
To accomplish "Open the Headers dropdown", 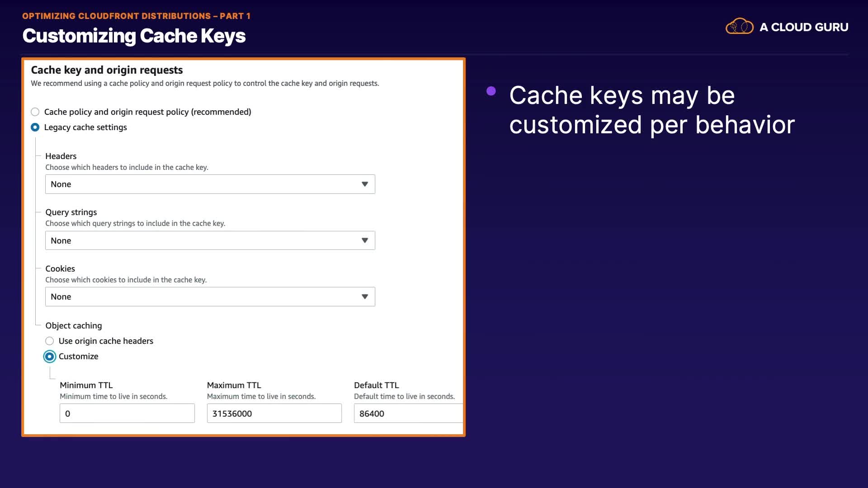I will click(x=210, y=184).
